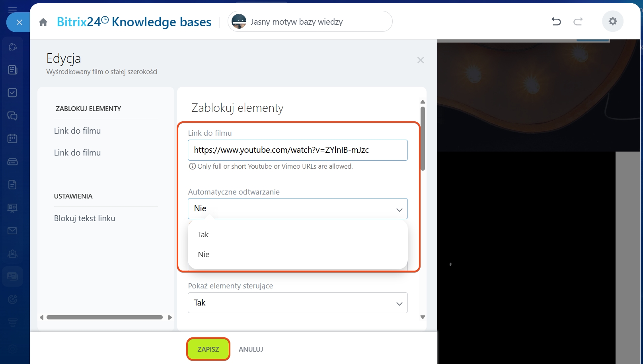Viewport: 643px width, 364px height.
Task: Close the slider with the blue X button
Action: click(19, 22)
